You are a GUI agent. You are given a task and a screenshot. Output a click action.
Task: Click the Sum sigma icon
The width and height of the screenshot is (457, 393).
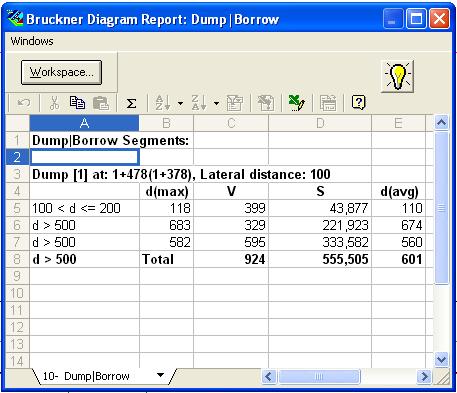[x=131, y=103]
